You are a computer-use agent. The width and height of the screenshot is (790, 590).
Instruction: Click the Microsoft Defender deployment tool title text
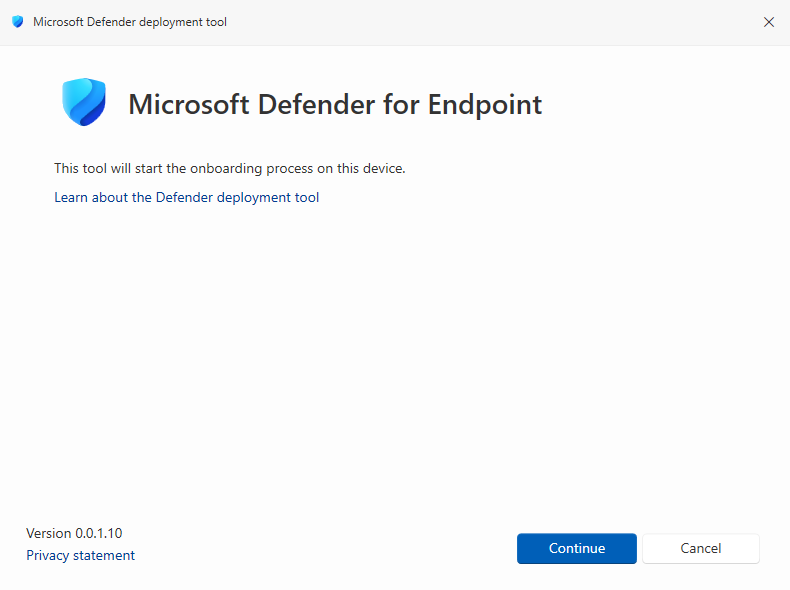point(130,22)
